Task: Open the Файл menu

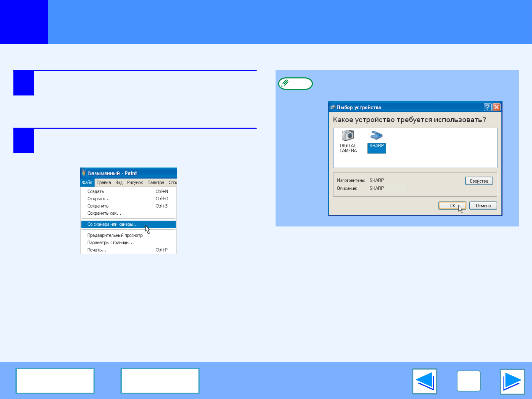Action: tap(87, 183)
